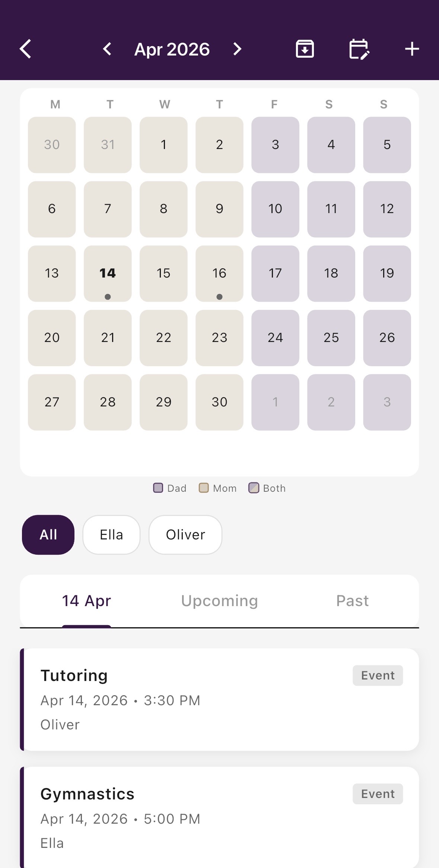Open the edit calendar schedule icon

point(359,49)
